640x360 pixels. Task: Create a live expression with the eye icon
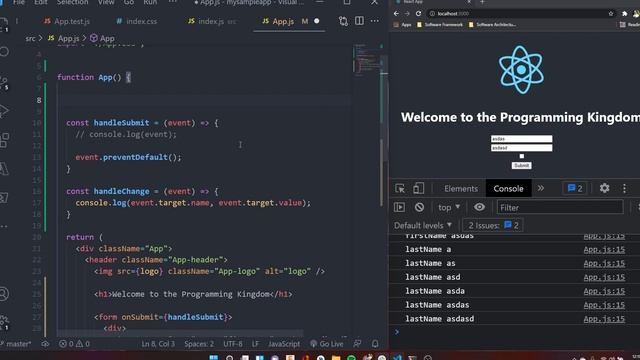click(479, 207)
